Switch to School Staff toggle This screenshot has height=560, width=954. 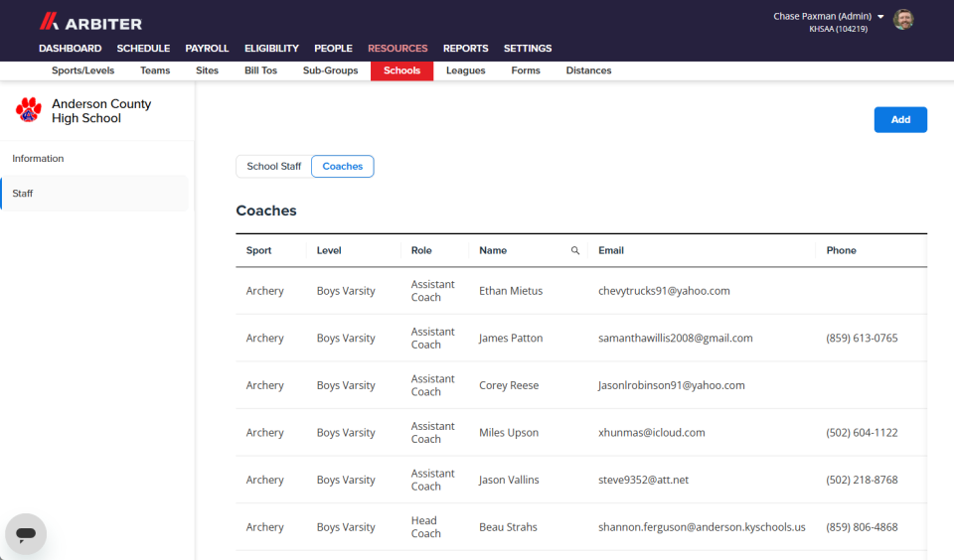(x=274, y=166)
